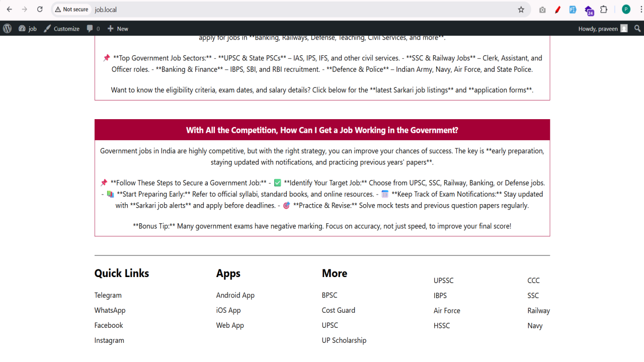Click the WordPress logo in the admin bar
644x362 pixels.
coord(7,29)
